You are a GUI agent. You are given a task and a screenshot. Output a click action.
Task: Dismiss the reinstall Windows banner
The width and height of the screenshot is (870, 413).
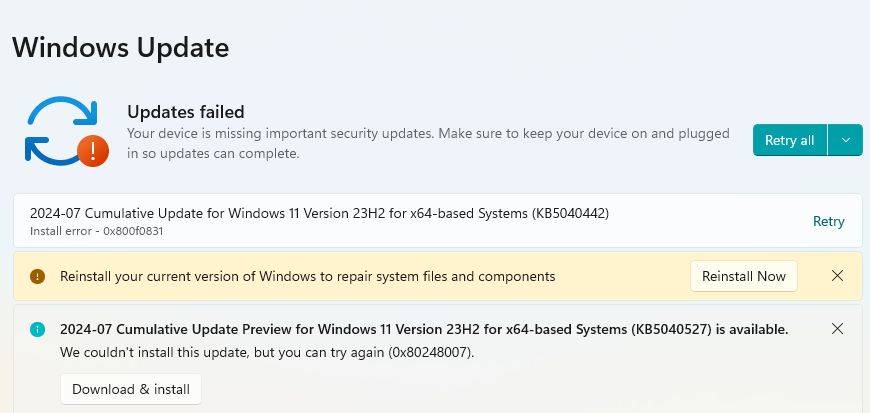(x=838, y=276)
